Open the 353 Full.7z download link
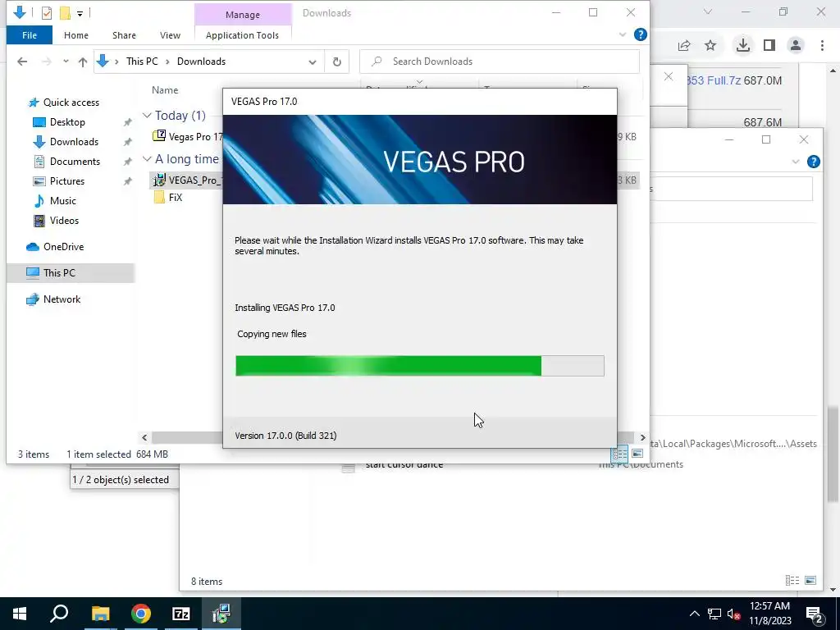840x630 pixels. pos(713,81)
